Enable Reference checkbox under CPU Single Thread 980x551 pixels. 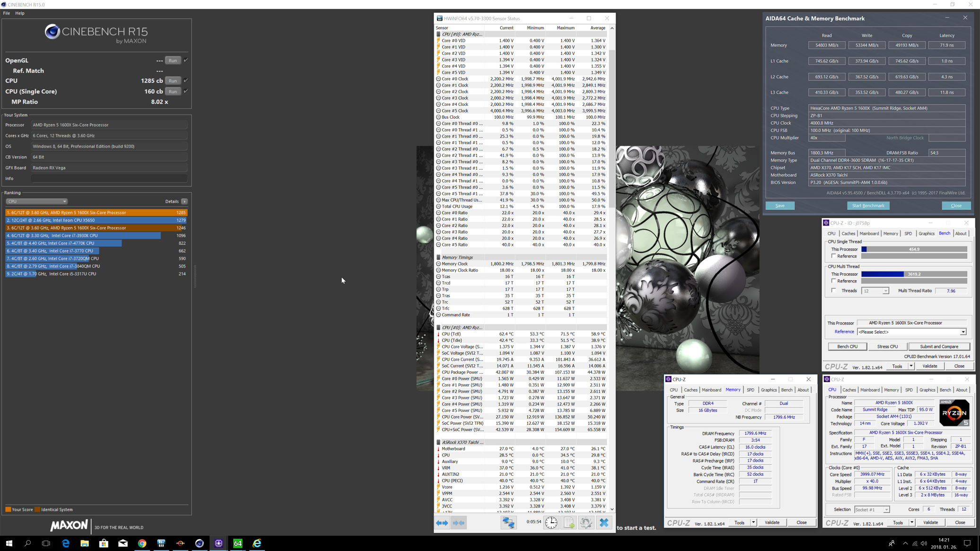(x=833, y=256)
